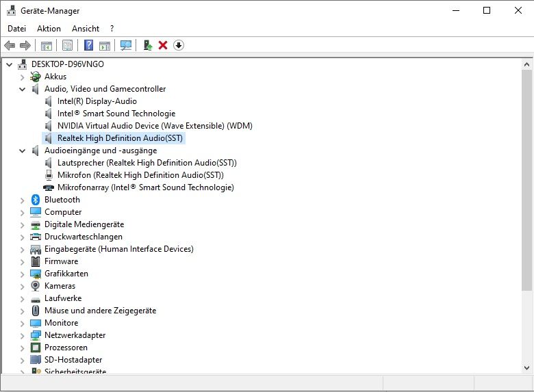Collapse Audio, Video und Gamecontroller category
The width and height of the screenshot is (534, 392).
[x=23, y=89]
